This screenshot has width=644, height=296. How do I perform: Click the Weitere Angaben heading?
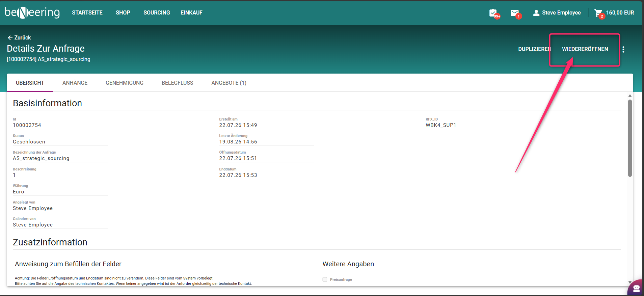(x=348, y=264)
